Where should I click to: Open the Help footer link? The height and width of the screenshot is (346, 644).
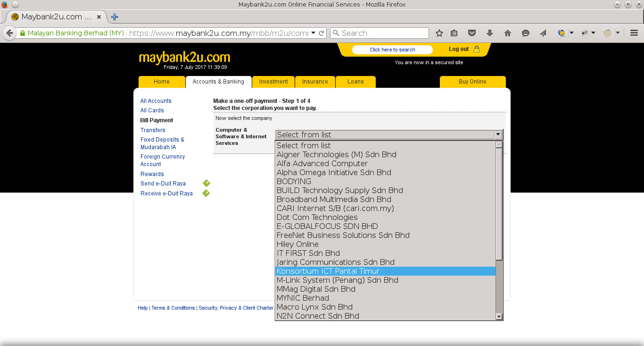coord(142,308)
